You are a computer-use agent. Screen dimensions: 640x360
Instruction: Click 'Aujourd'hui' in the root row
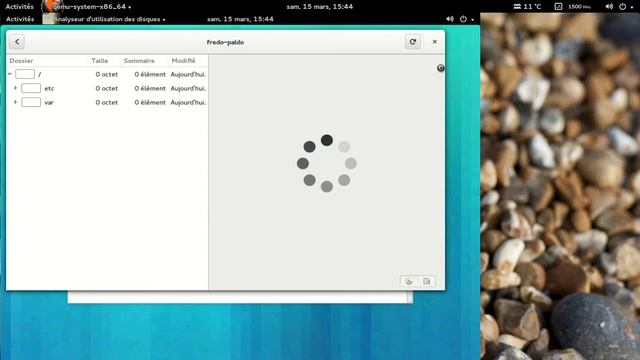[188, 74]
